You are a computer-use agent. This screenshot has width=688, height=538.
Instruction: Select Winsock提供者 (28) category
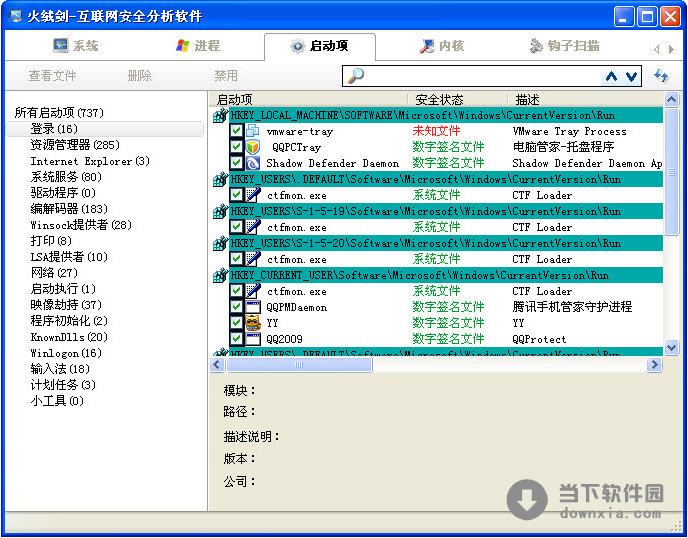[81, 225]
